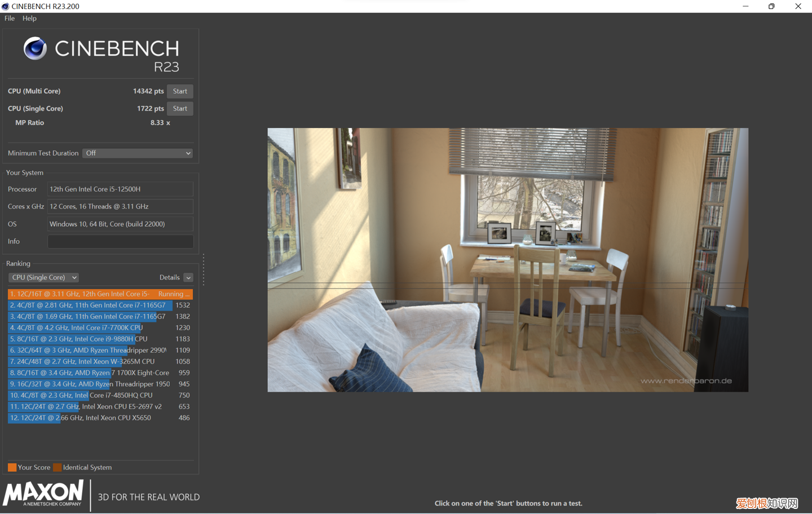
Task: Expand the ranking Details arrow
Action: point(188,278)
